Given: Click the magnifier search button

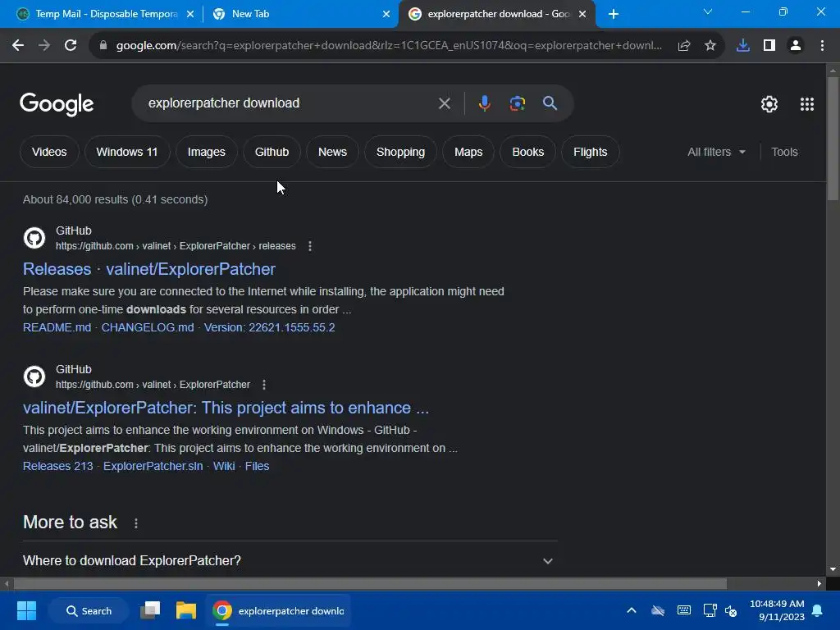Looking at the screenshot, I should [550, 103].
